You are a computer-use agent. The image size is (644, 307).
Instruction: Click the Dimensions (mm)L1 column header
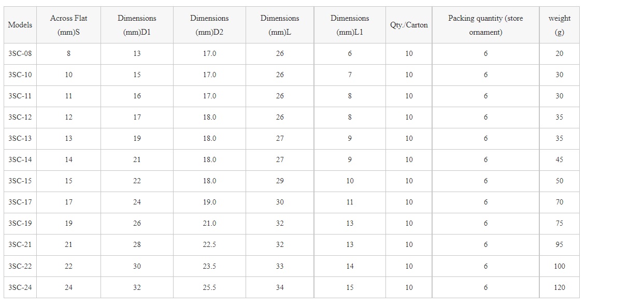click(350, 25)
